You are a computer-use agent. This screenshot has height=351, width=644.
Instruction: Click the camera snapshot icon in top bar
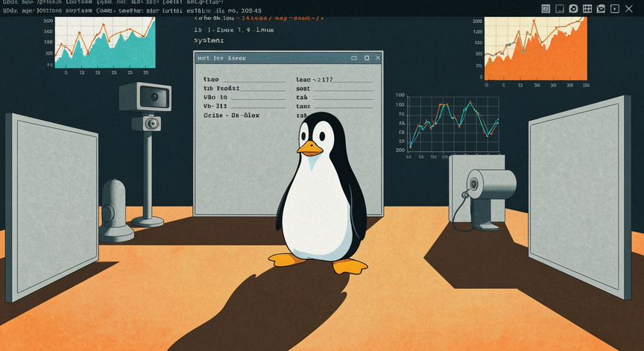click(x=601, y=9)
